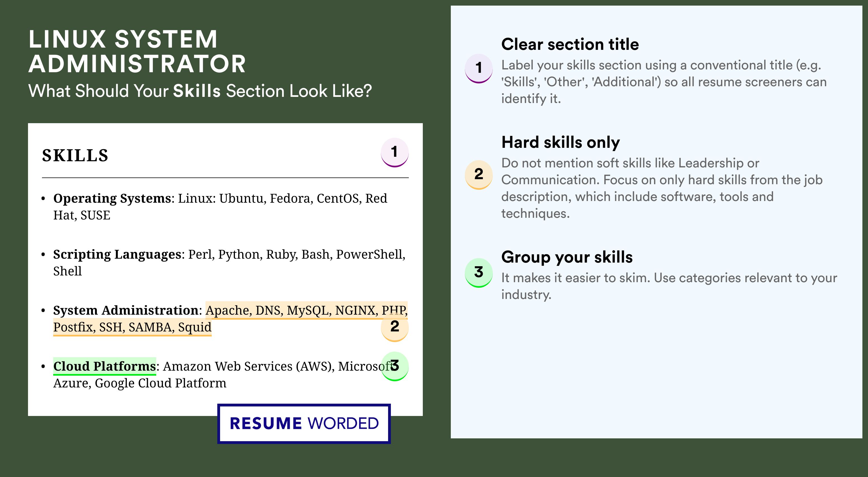The height and width of the screenshot is (477, 868).
Task: Click the 'Label your skills section' description paragraph
Action: tap(664, 82)
